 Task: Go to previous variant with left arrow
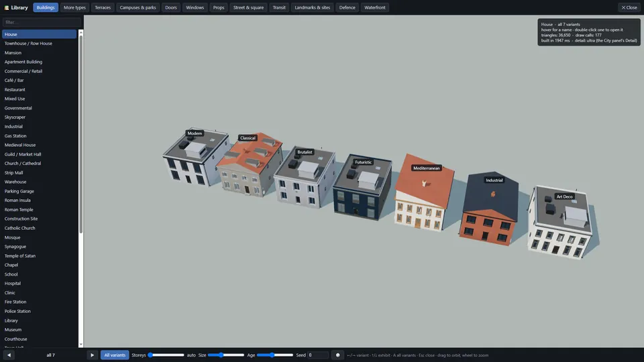(9, 355)
